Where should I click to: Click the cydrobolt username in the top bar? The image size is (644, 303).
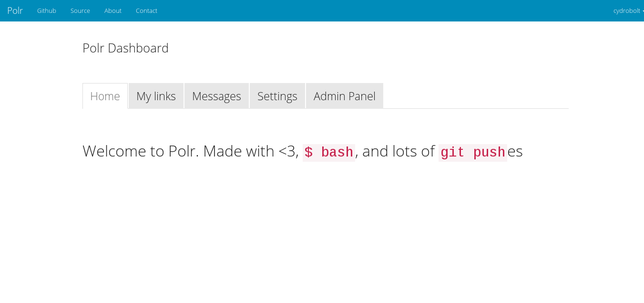click(x=626, y=10)
